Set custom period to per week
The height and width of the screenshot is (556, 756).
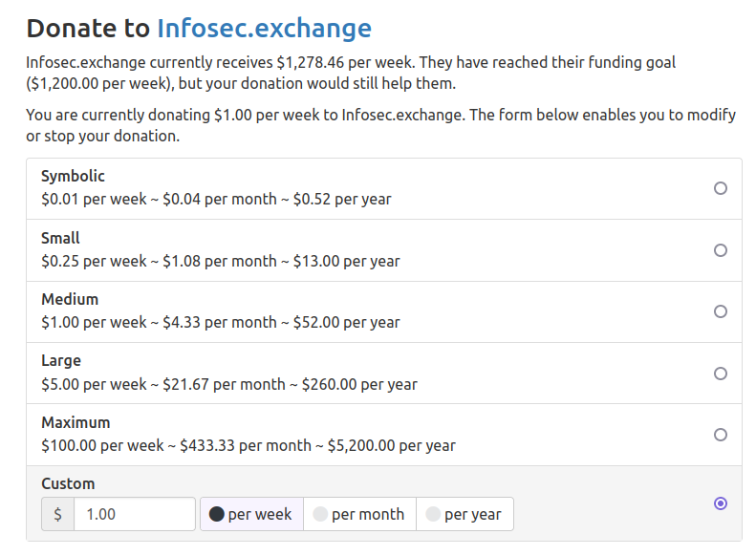[251, 514]
